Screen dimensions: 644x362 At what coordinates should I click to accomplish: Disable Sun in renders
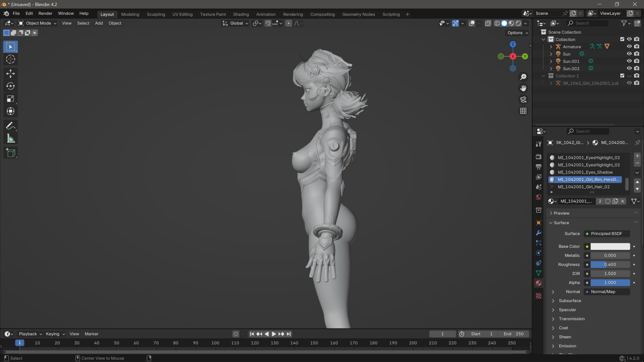pos(637,54)
